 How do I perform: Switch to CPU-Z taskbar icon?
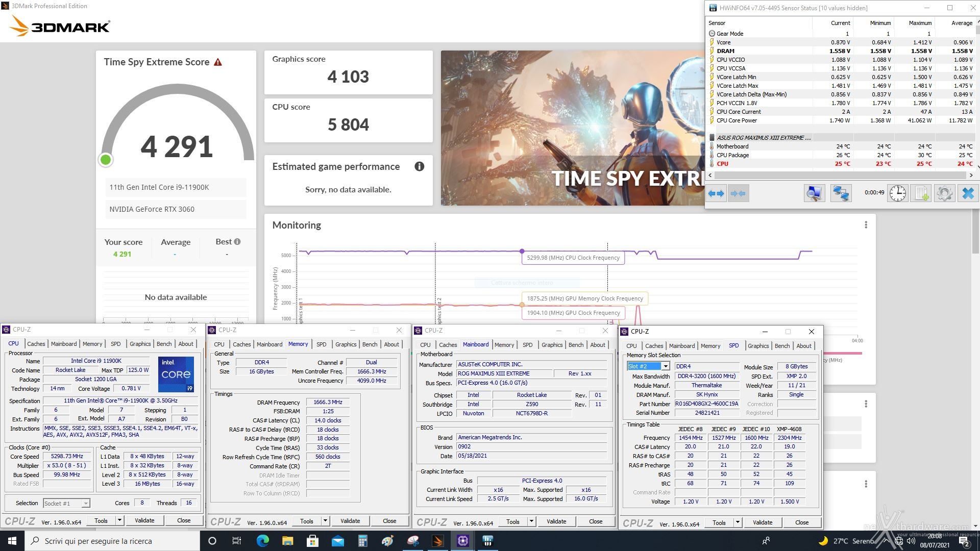click(x=462, y=541)
